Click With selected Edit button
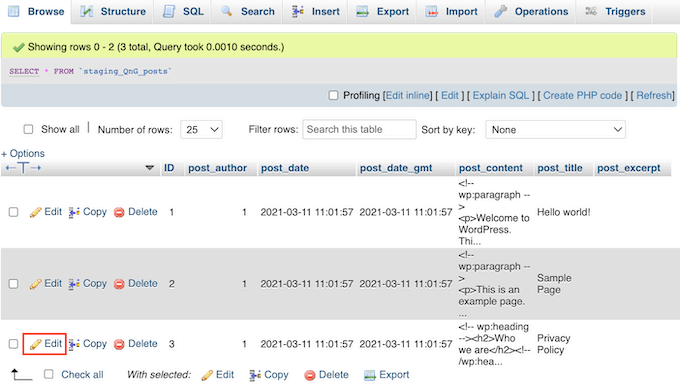 (x=218, y=374)
